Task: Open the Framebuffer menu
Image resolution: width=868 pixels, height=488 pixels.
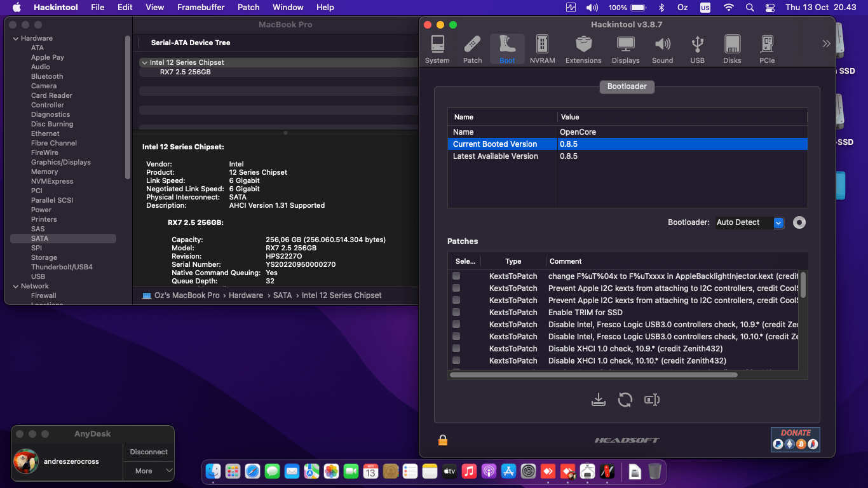Action: pos(201,7)
